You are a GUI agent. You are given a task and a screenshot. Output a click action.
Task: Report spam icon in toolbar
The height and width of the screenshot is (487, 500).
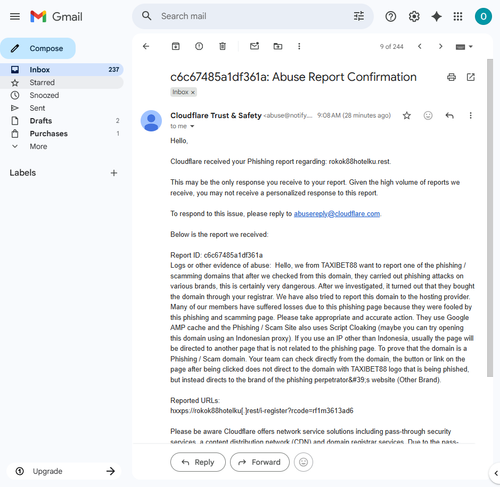pyautogui.click(x=199, y=46)
